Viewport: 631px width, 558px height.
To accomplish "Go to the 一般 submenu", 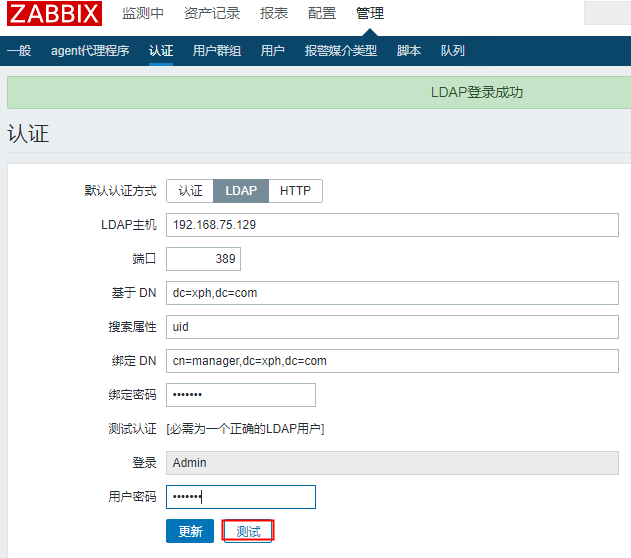I will [x=19, y=51].
